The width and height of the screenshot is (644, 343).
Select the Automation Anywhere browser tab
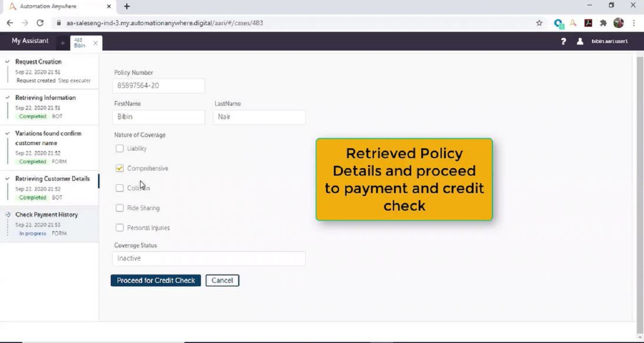point(59,7)
